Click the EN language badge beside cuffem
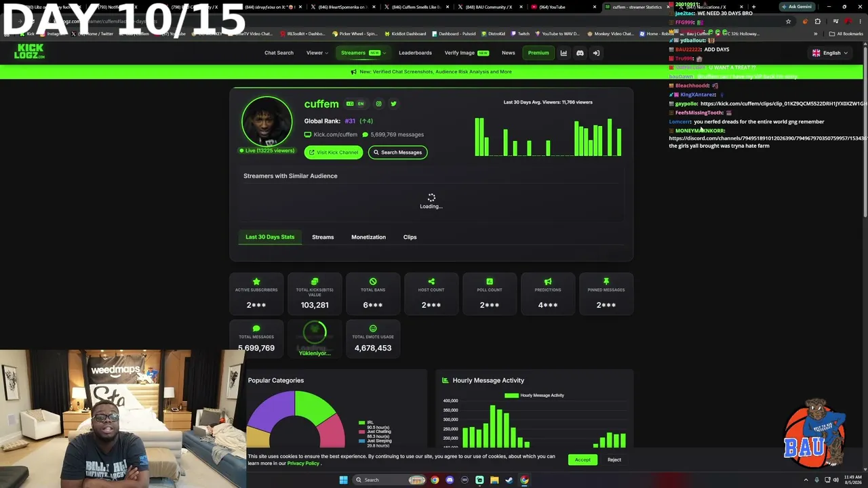The width and height of the screenshot is (868, 488). point(361,104)
